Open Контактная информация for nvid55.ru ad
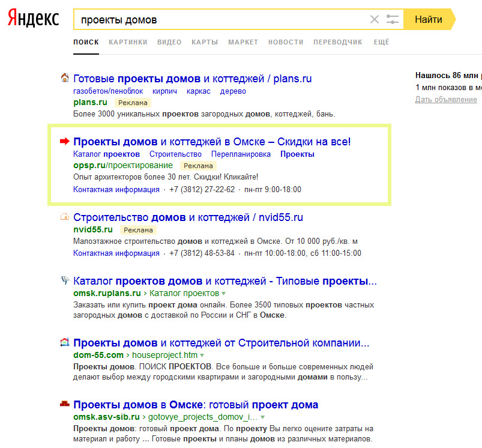482x448 pixels. 116,253
